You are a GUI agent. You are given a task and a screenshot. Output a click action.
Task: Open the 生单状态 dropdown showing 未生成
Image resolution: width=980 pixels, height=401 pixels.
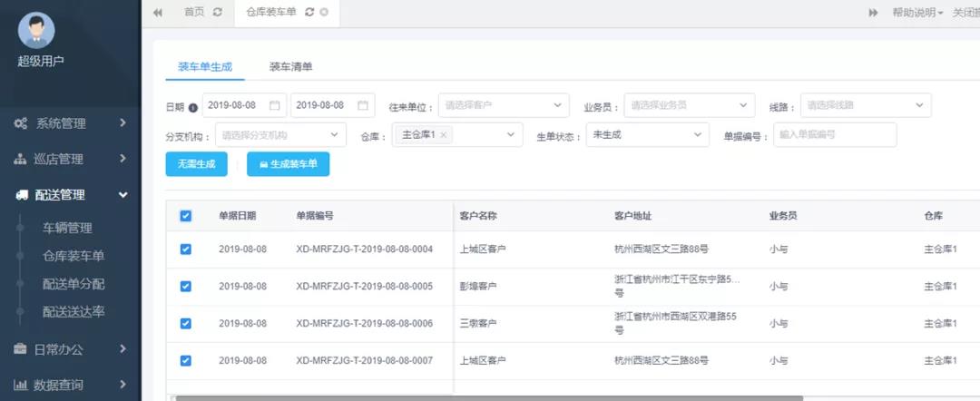click(647, 134)
